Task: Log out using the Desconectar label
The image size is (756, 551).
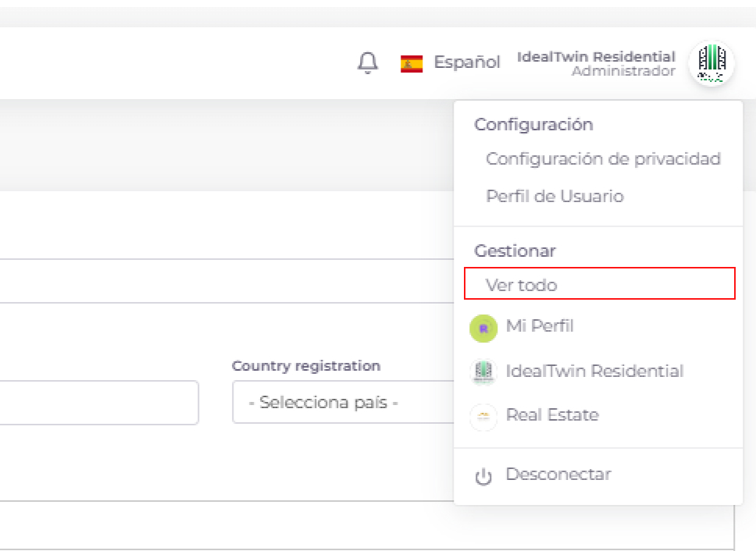Action: (558, 475)
